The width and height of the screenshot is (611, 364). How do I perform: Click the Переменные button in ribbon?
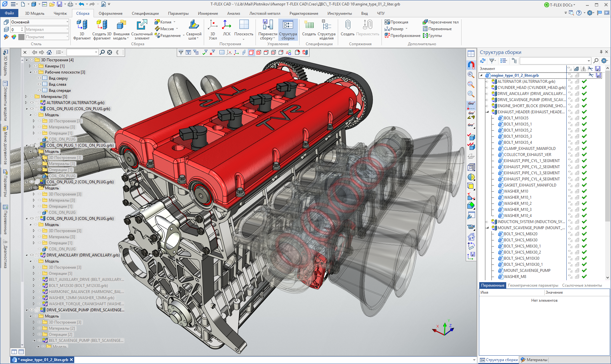click(437, 29)
